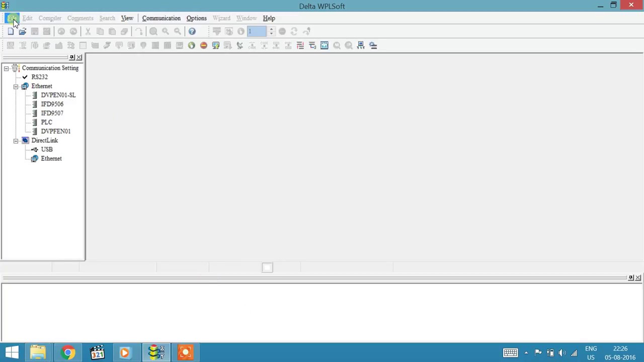Click the blue screen monitor toolbar icon
Image resolution: width=644 pixels, height=362 pixels.
click(x=325, y=45)
